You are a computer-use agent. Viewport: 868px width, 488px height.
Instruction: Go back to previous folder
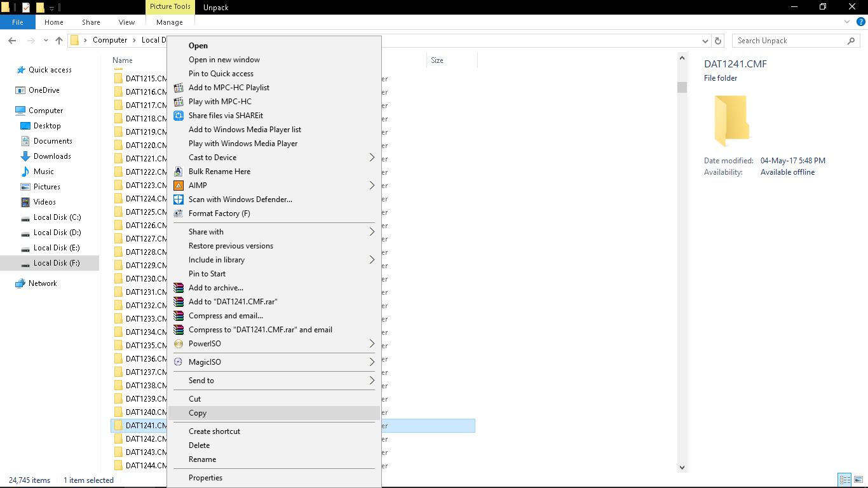[12, 41]
